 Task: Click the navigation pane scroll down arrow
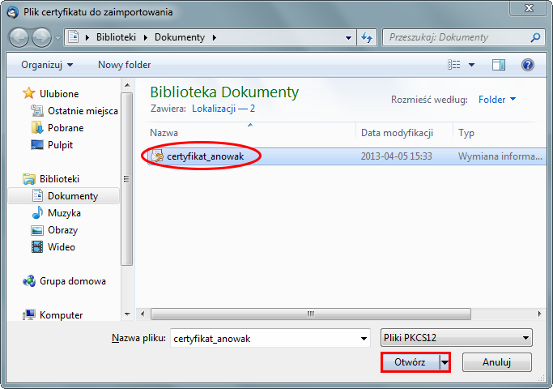(x=127, y=314)
